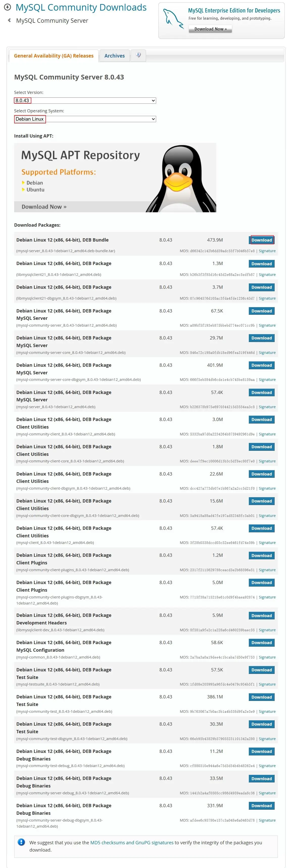Image resolution: width=287 pixels, height=868 pixels.
Task: Click the blue info icon near MD5 suggestion
Action: (x=21, y=842)
